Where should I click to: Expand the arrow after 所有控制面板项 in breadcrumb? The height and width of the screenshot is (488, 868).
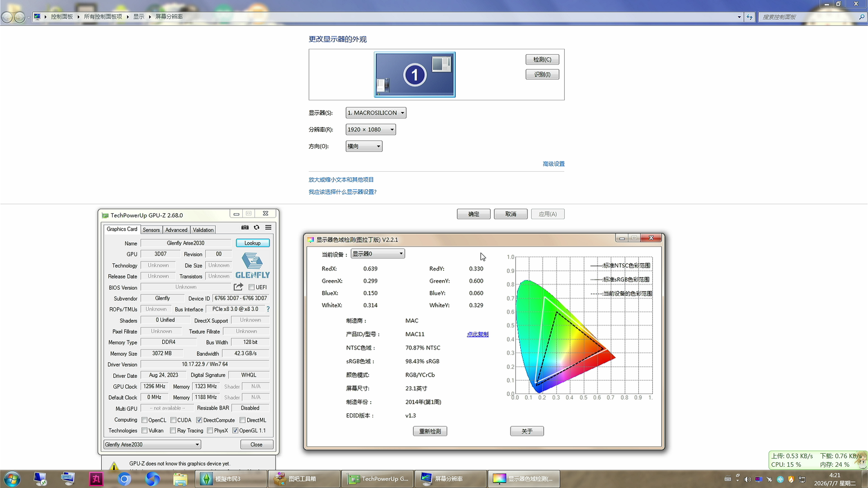click(x=128, y=17)
